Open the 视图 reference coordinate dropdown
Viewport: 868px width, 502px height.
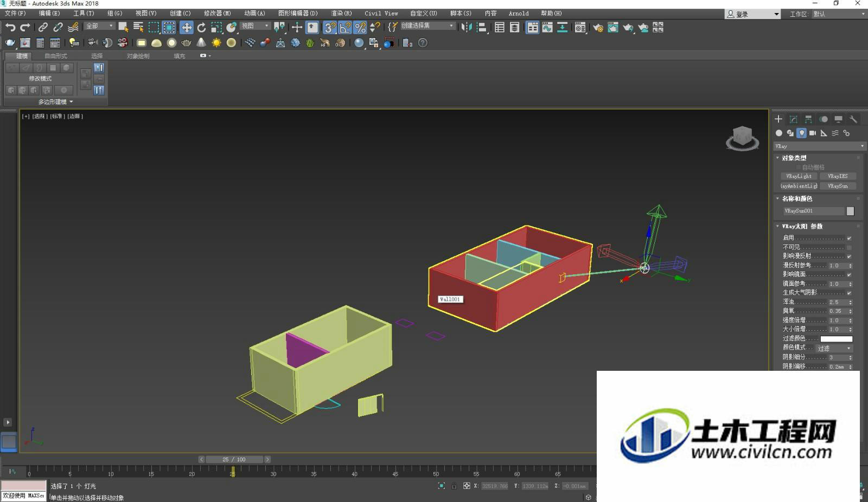tap(255, 26)
